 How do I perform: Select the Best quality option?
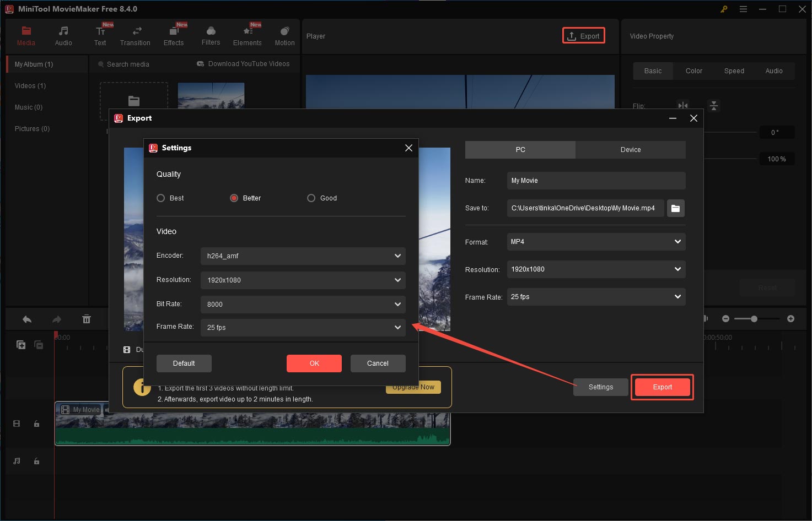click(161, 198)
